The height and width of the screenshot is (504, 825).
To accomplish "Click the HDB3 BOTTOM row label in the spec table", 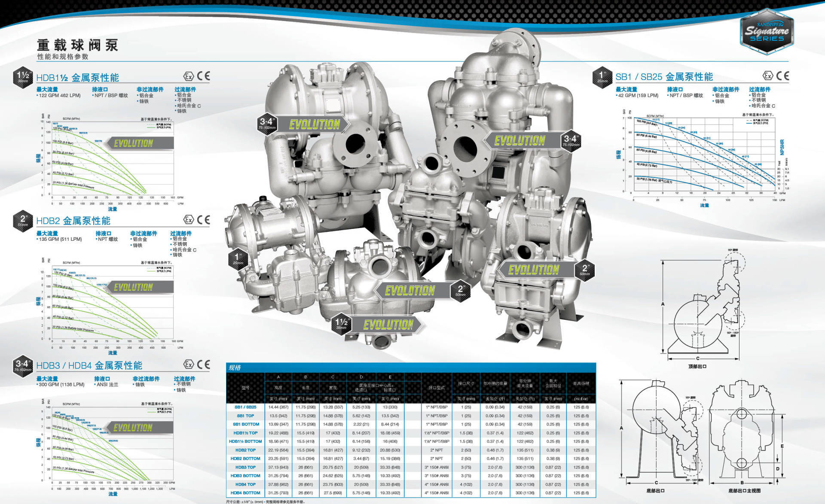I will click(245, 476).
